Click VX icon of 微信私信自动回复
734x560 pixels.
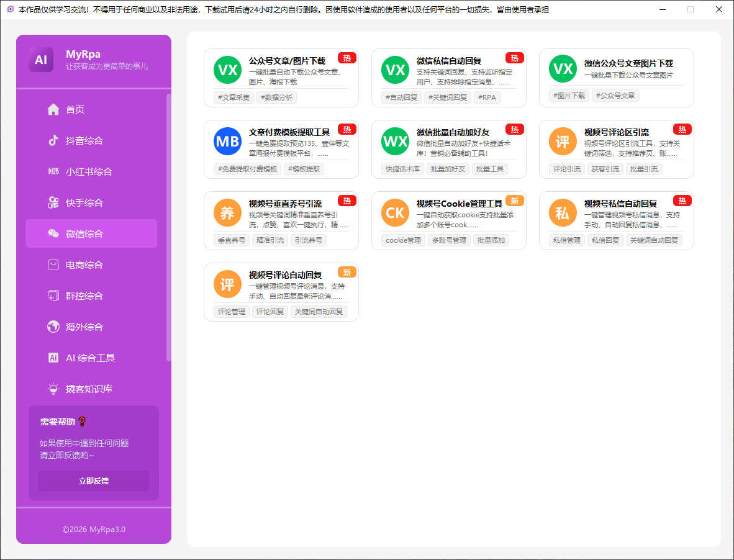tap(395, 70)
